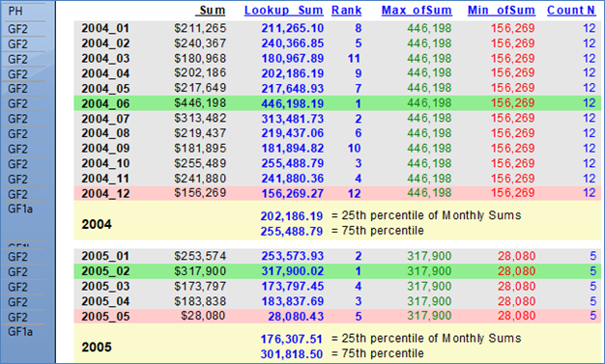The width and height of the screenshot is (605, 364).
Task: Select the Rank 11 cell in 2004_03 row
Action: (354, 59)
